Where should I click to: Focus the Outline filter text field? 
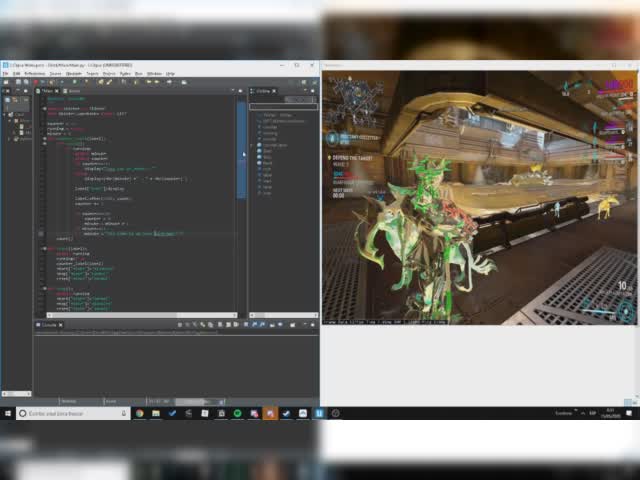tap(283, 107)
